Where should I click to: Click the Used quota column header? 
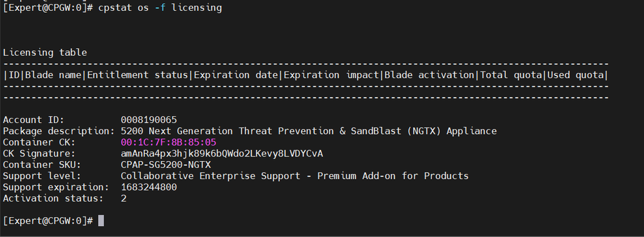[576, 75]
